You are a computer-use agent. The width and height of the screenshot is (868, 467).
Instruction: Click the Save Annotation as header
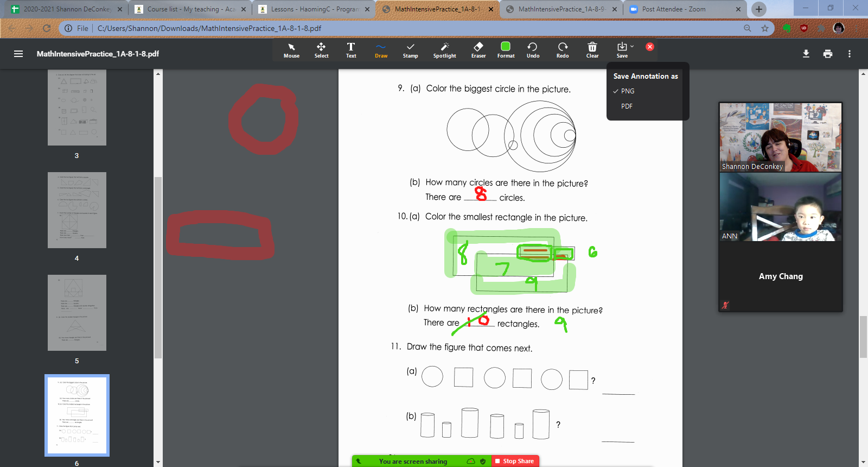(x=646, y=77)
